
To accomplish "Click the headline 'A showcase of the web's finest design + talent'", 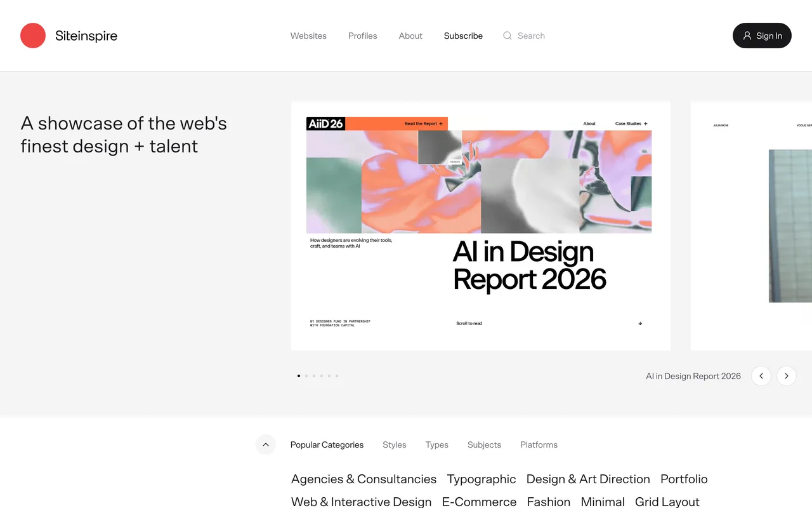I will (124, 135).
